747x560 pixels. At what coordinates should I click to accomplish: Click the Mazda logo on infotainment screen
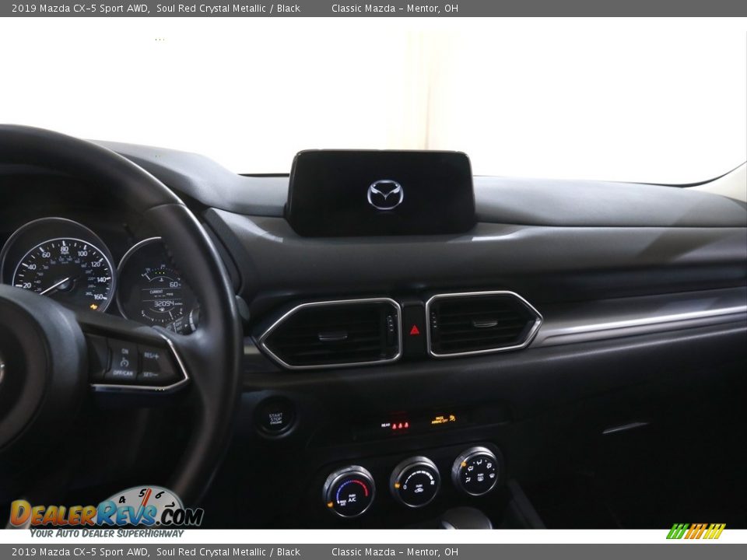(x=385, y=194)
